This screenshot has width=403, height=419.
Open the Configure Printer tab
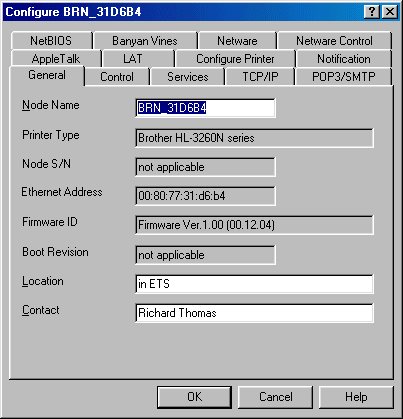tap(235, 59)
